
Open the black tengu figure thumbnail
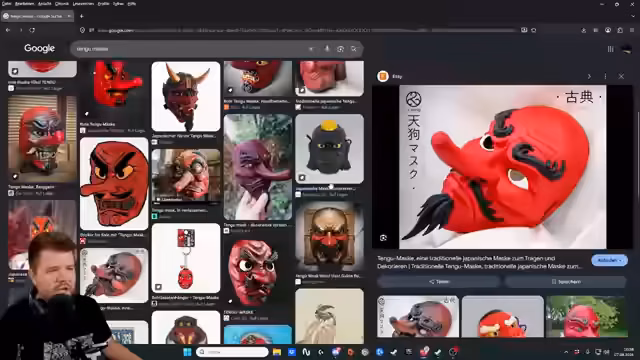(329, 149)
